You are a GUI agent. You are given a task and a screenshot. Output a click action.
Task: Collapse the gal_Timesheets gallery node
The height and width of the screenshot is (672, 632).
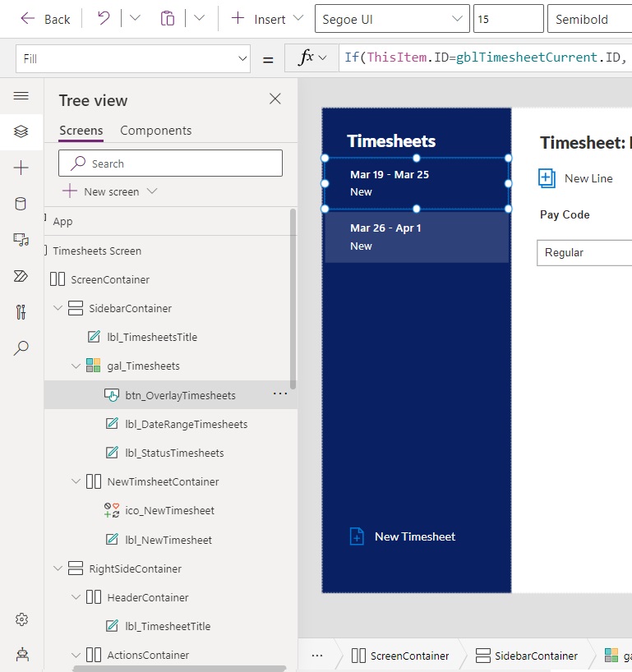[x=76, y=366]
